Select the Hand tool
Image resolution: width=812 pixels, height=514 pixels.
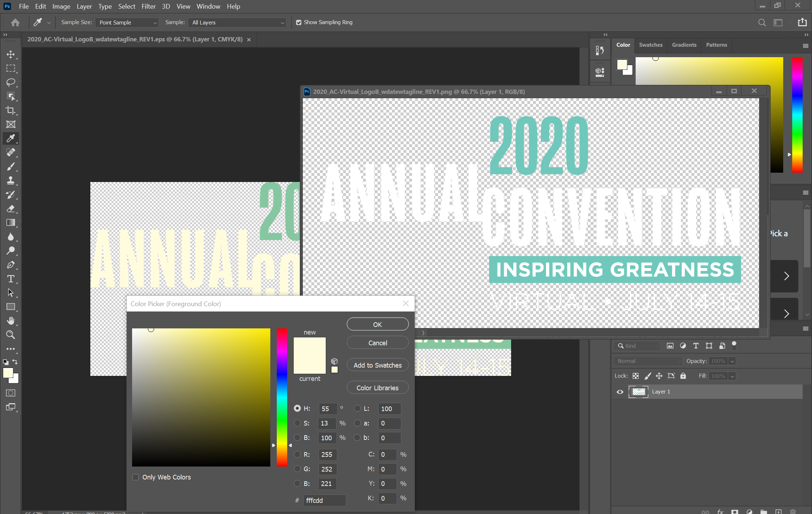(11, 320)
